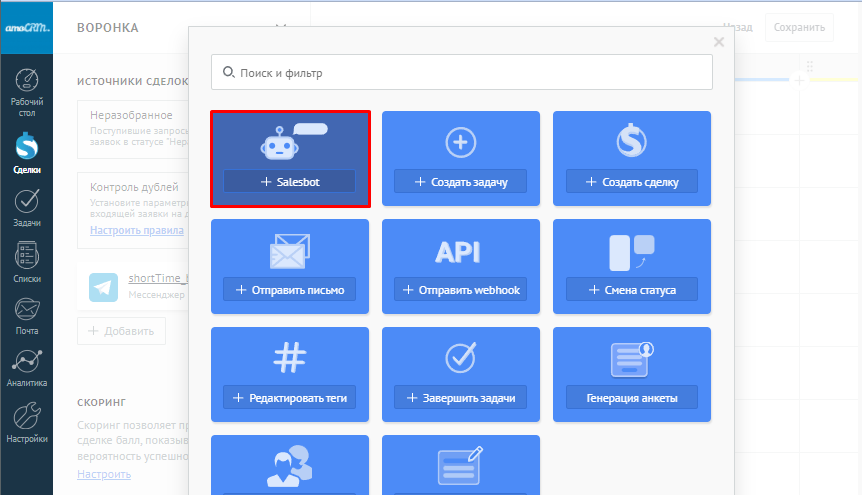This screenshot has width=862, height=495.
Task: Close the action selection popup
Action: pyautogui.click(x=718, y=42)
